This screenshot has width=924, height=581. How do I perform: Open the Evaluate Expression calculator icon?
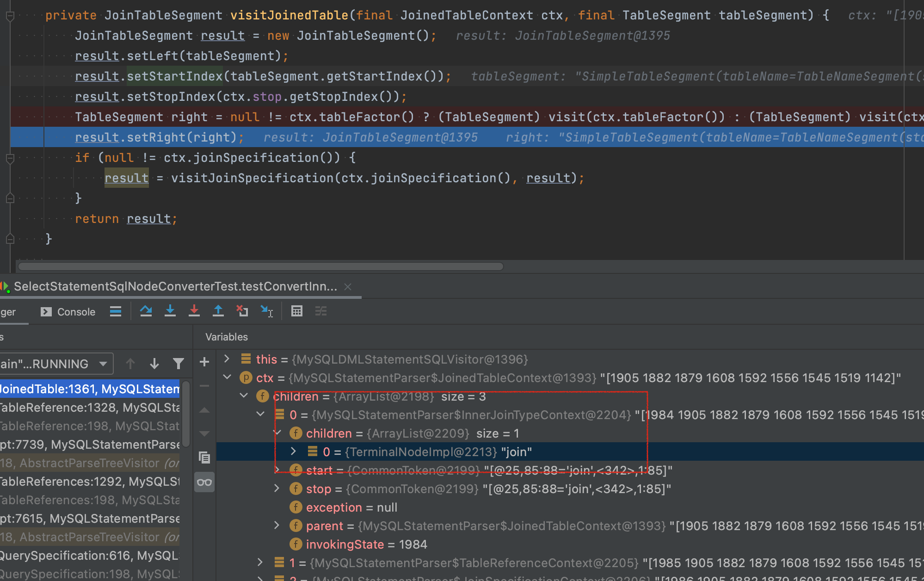297,311
